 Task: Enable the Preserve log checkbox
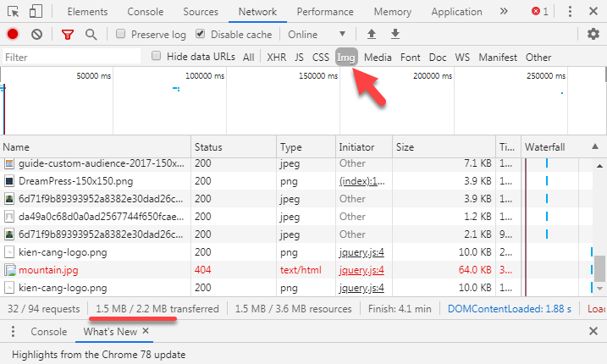(x=120, y=35)
